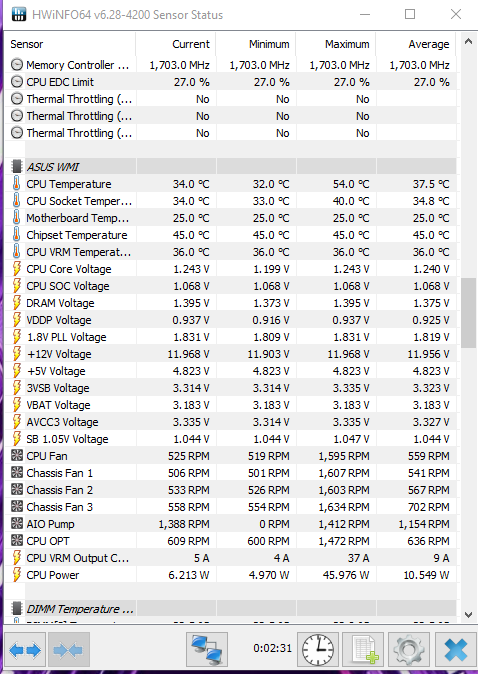Select the AIO Pump fan row
Viewport: 478px width, 674px height.
coord(231,524)
